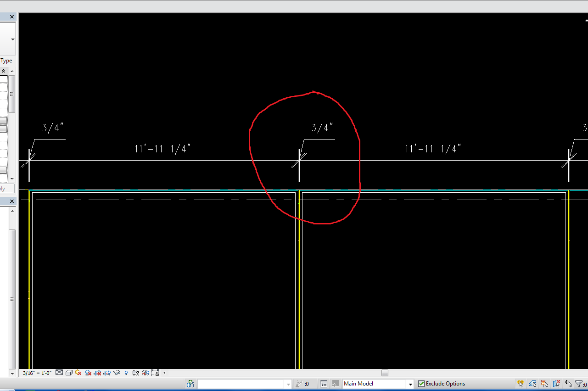
Task: Toggle Shadows on or off icon
Action: tap(88, 373)
